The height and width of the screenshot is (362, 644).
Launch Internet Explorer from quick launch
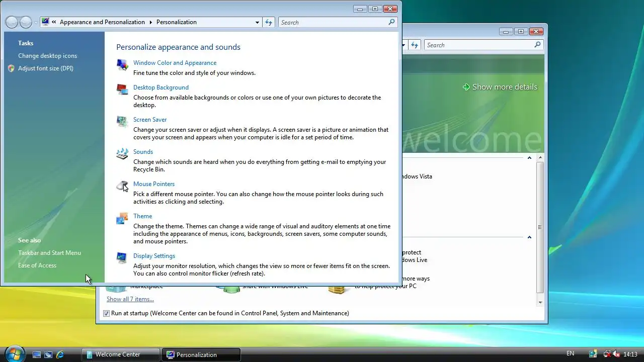[60, 354]
